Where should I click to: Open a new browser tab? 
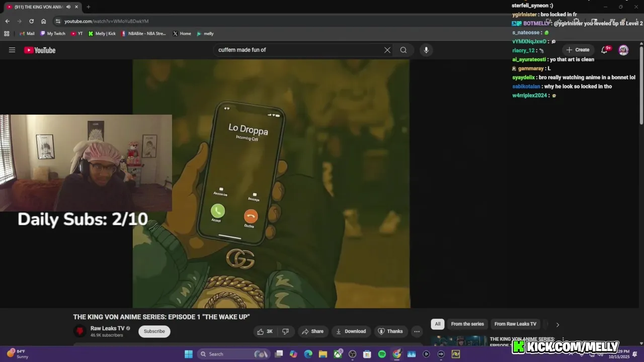pyautogui.click(x=88, y=7)
